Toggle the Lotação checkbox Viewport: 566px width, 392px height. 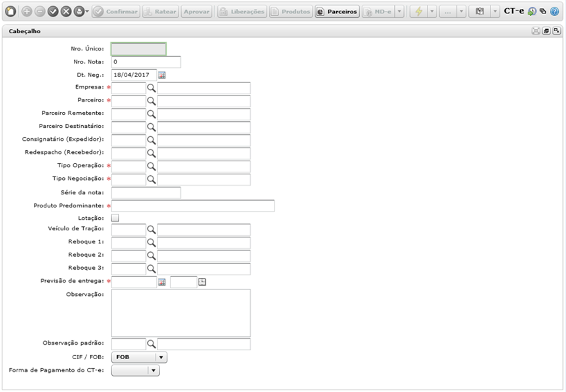(115, 218)
